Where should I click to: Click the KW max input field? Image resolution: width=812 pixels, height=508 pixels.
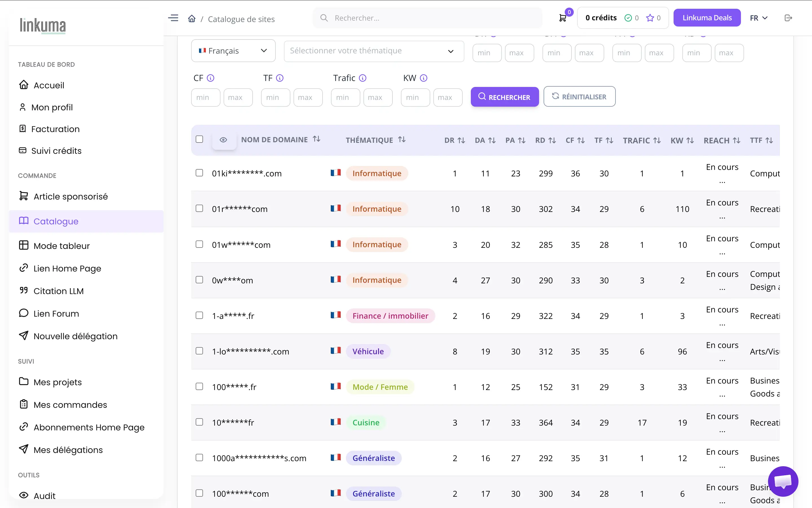tap(448, 97)
